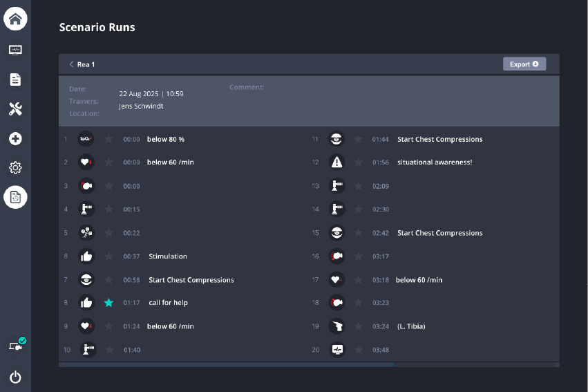Viewport: 588px width, 392px height.
Task: Star the 'situational awareness!' event
Action: point(358,162)
